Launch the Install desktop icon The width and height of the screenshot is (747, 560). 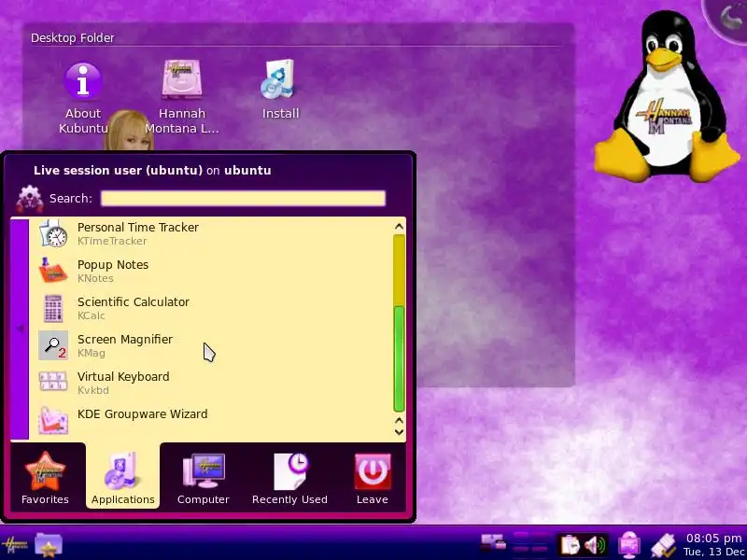click(x=280, y=90)
